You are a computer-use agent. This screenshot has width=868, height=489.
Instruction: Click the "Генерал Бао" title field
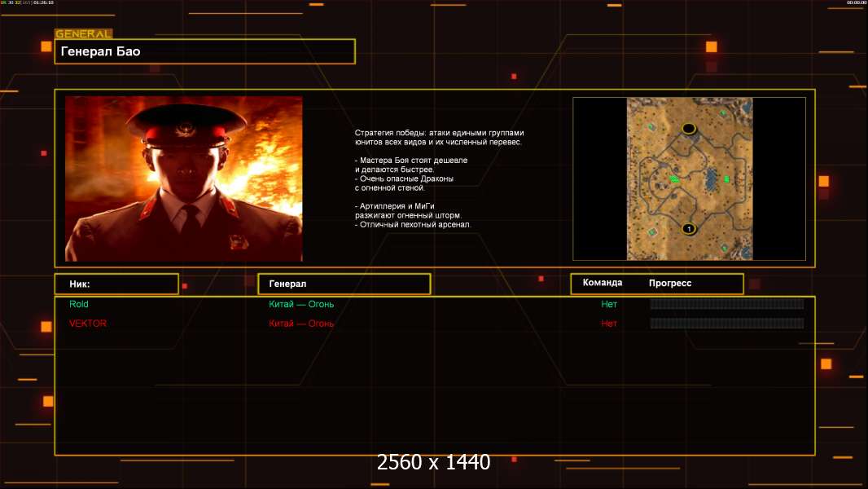point(205,51)
